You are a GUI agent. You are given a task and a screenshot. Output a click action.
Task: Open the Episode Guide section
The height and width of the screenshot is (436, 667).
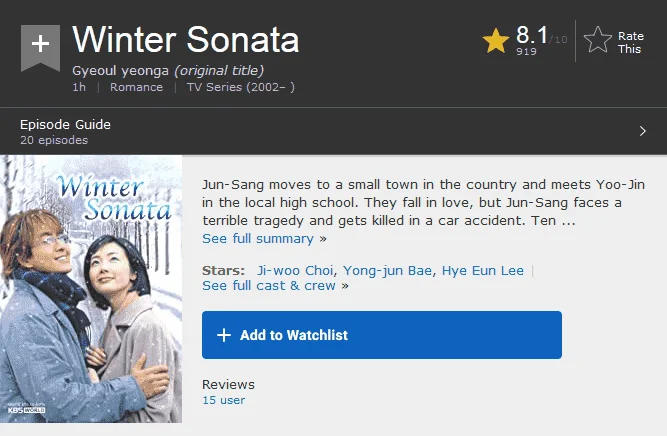coord(334,131)
